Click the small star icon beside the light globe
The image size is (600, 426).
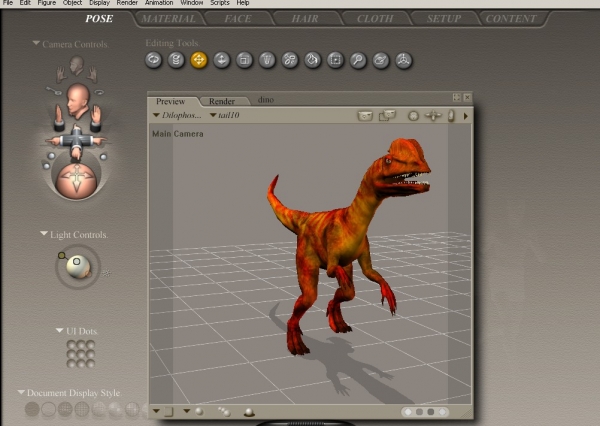[107, 273]
